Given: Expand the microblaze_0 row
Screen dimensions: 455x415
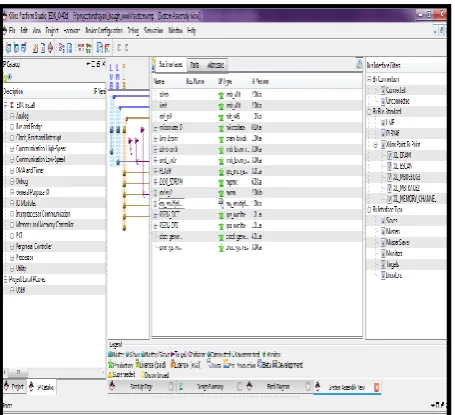Looking at the screenshot, I should tap(155, 128).
